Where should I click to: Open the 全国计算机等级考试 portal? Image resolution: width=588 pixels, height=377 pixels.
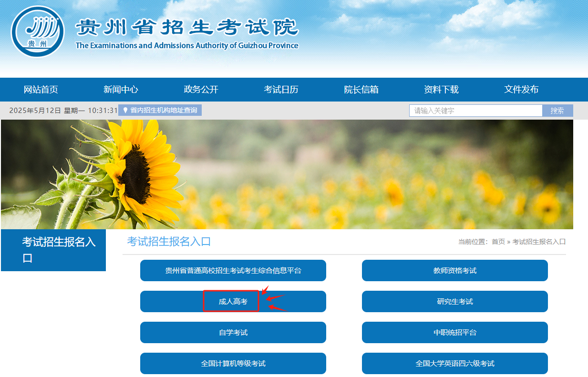232,363
